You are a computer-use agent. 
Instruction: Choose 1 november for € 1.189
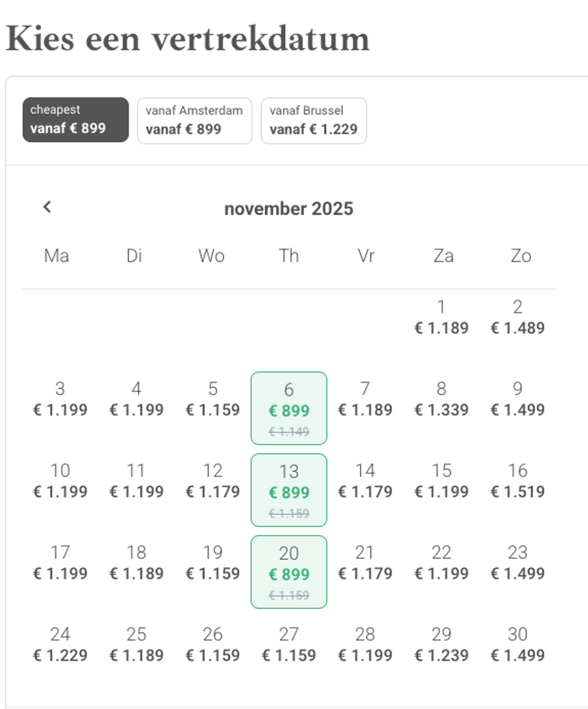point(441,317)
